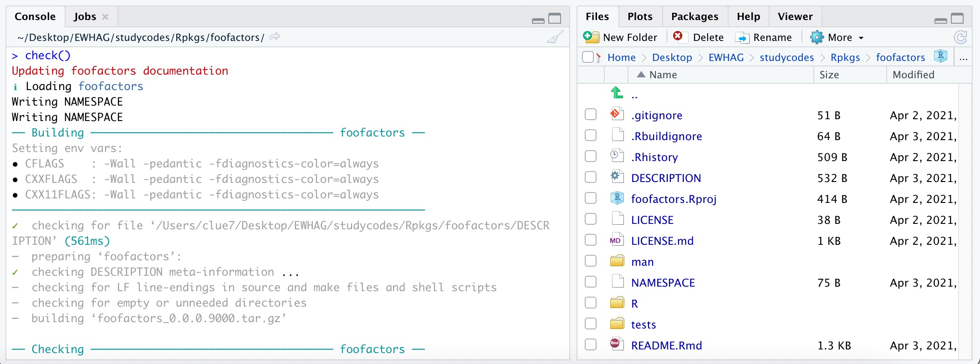
Task: Click the R project icon in breadcrumb
Action: pos(940,56)
